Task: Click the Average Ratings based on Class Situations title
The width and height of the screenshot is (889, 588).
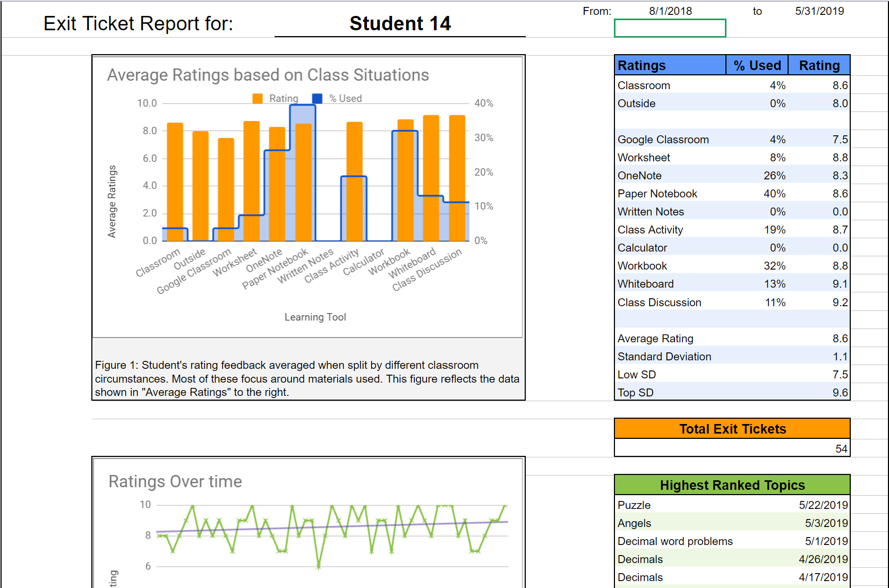Action: (268, 75)
